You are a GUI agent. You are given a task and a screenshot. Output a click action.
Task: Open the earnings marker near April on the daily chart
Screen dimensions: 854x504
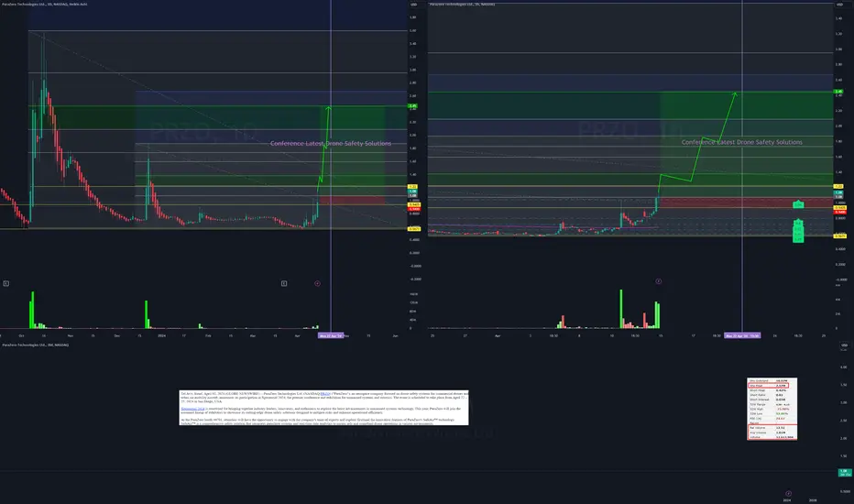(284, 283)
